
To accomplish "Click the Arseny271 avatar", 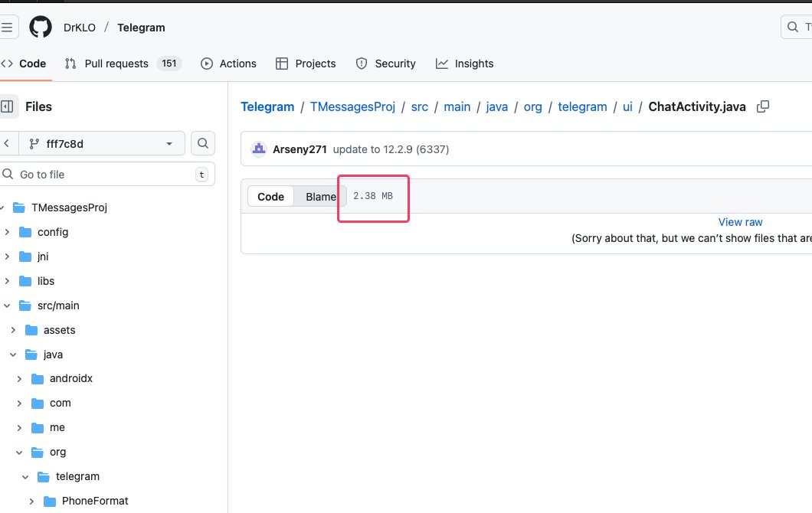I will coord(258,149).
